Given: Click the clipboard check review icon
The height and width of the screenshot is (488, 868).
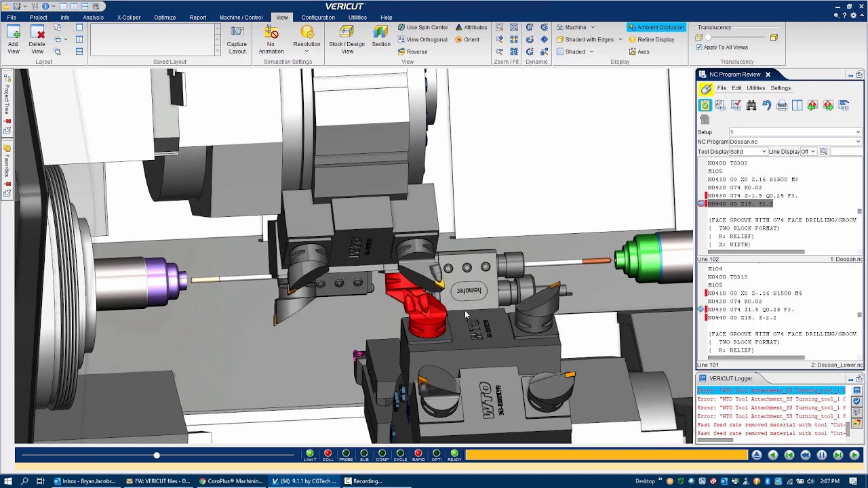Looking at the screenshot, I should tap(705, 105).
